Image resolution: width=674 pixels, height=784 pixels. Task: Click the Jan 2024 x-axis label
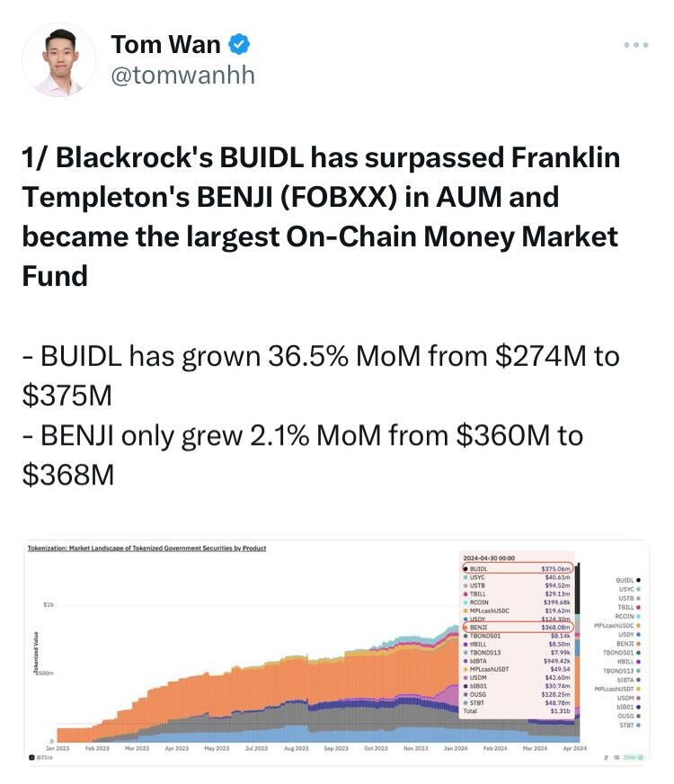tap(456, 748)
